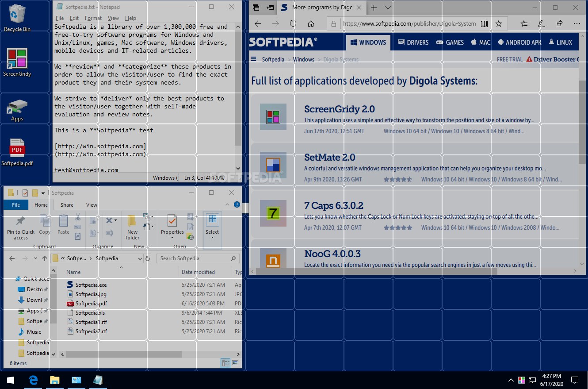Open Windows Start menu
The image size is (588, 389).
tap(11, 380)
